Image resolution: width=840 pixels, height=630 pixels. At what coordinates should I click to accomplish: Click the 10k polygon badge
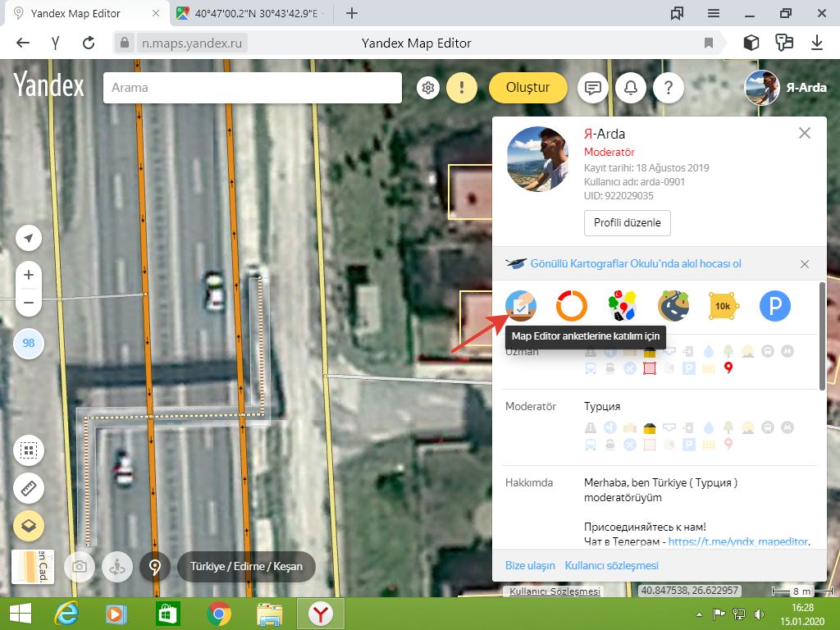724,306
